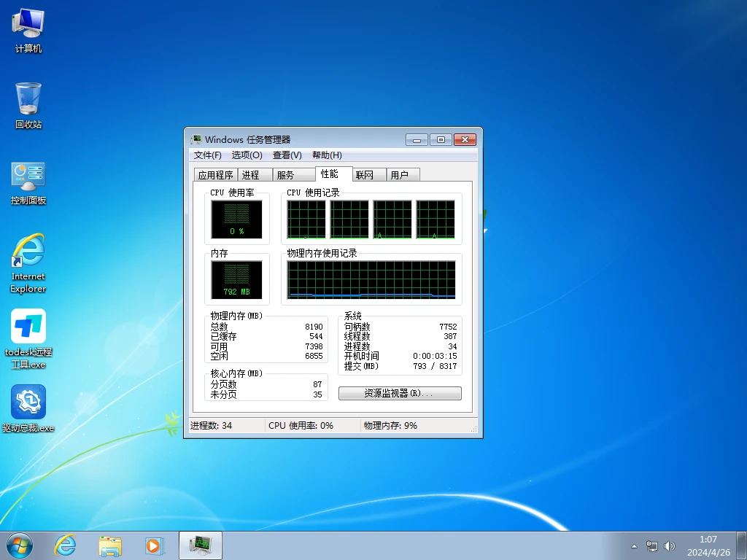Open the media player taskbar icon
The width and height of the screenshot is (747, 560).
(x=154, y=545)
